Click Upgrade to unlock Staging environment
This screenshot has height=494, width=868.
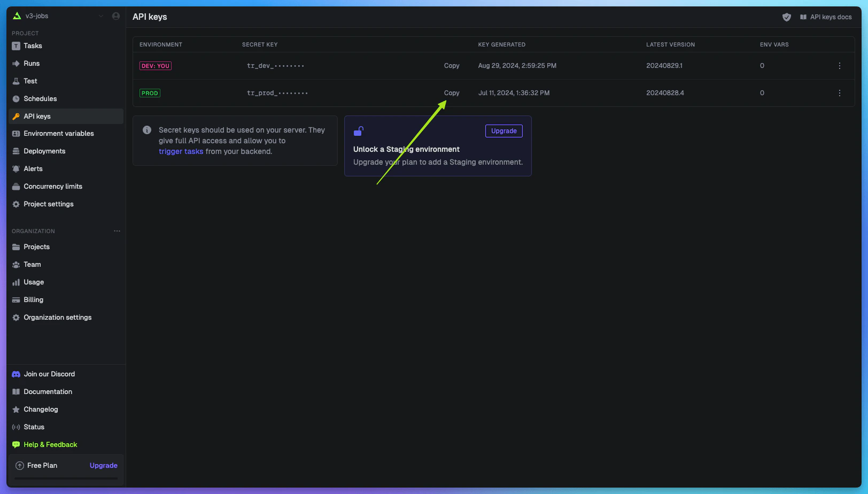(x=503, y=130)
